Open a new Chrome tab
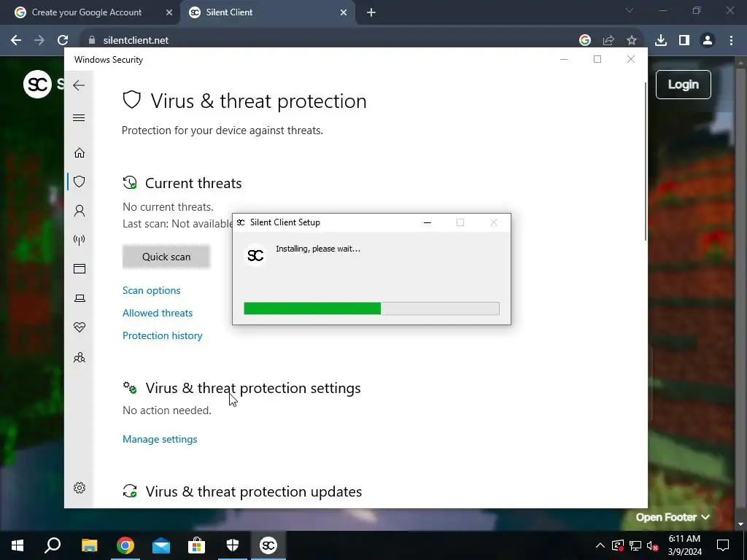This screenshot has width=747, height=560. point(371,13)
